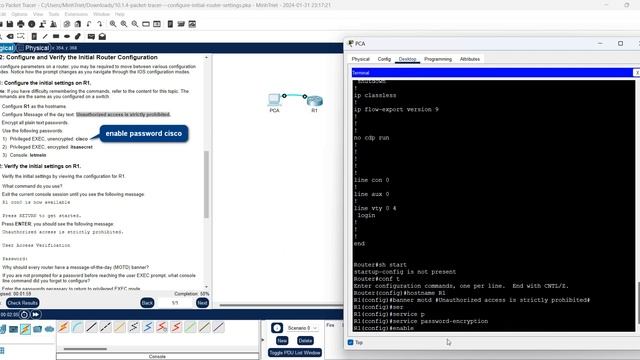Click the Add Simple PDU envelope icon
The width and height of the screenshot is (640, 360).
click(91, 36)
